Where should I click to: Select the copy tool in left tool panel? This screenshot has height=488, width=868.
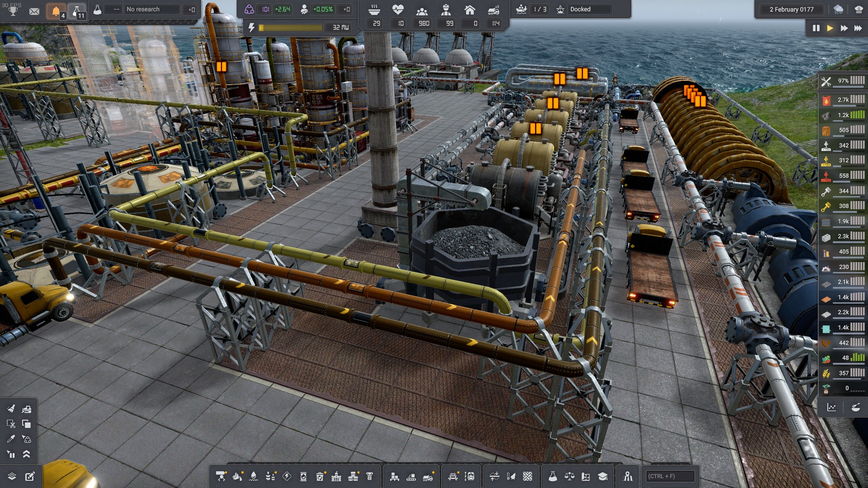coord(27,424)
